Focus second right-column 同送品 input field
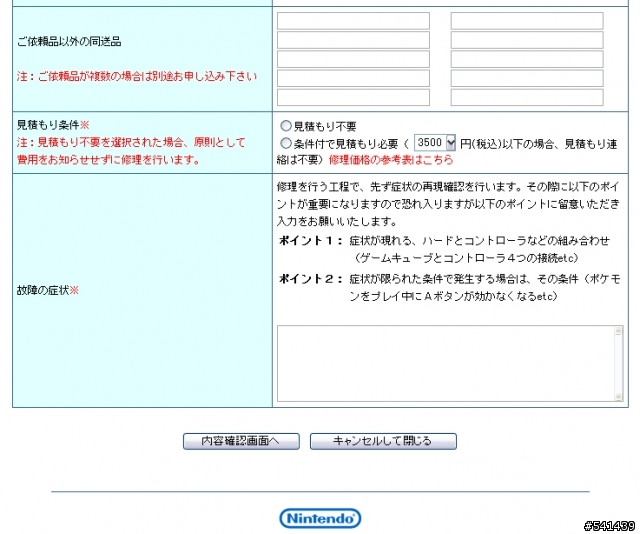The width and height of the screenshot is (640, 534). tap(527, 40)
